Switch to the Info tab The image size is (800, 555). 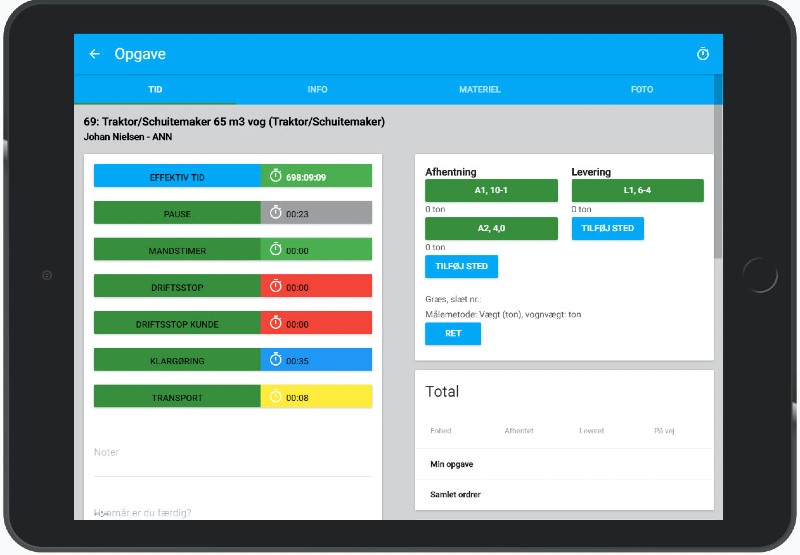tap(317, 90)
